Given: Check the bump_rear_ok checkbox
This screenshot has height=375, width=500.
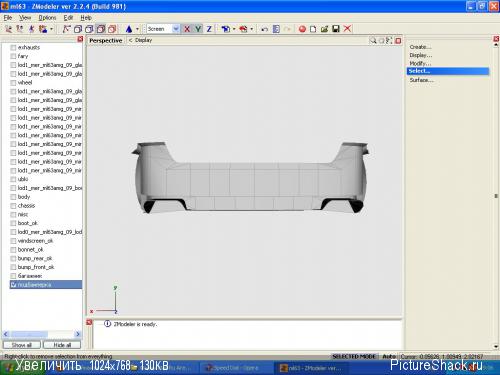Looking at the screenshot, I should tap(13, 259).
